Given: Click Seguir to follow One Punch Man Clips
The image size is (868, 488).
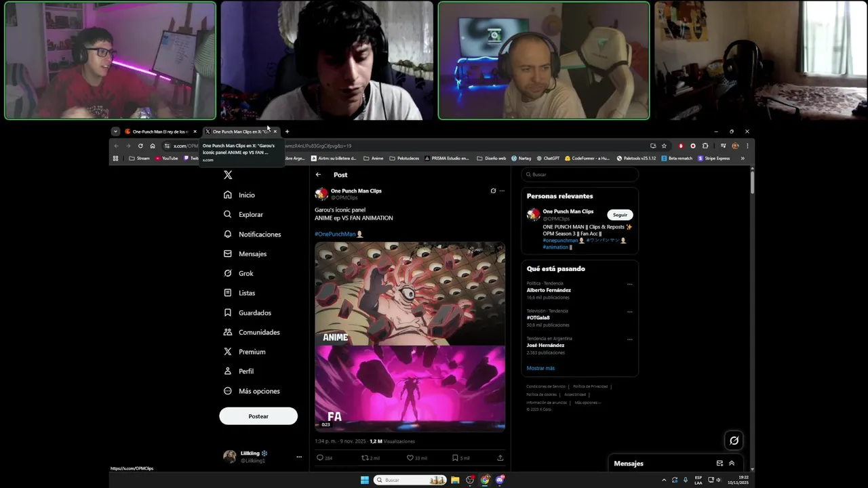Looking at the screenshot, I should coord(620,215).
